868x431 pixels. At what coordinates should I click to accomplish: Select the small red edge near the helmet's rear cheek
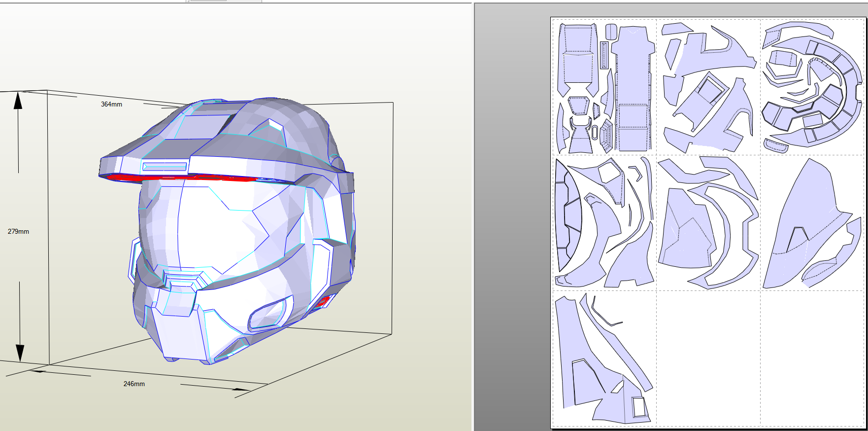coord(322,302)
